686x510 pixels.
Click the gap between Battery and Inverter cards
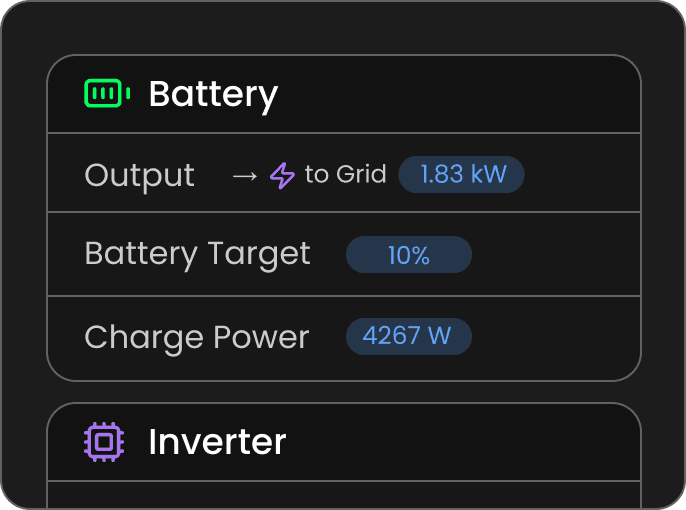(x=343, y=392)
